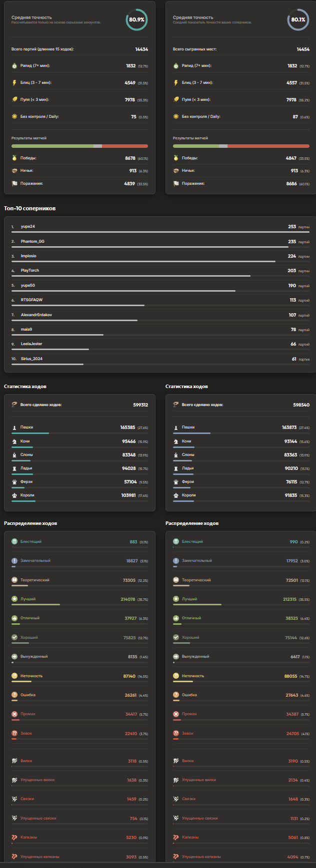The width and height of the screenshot is (316, 868).
Task: Click the Слоны bishop icon beside 83348
Action: pyautogui.click(x=14, y=455)
